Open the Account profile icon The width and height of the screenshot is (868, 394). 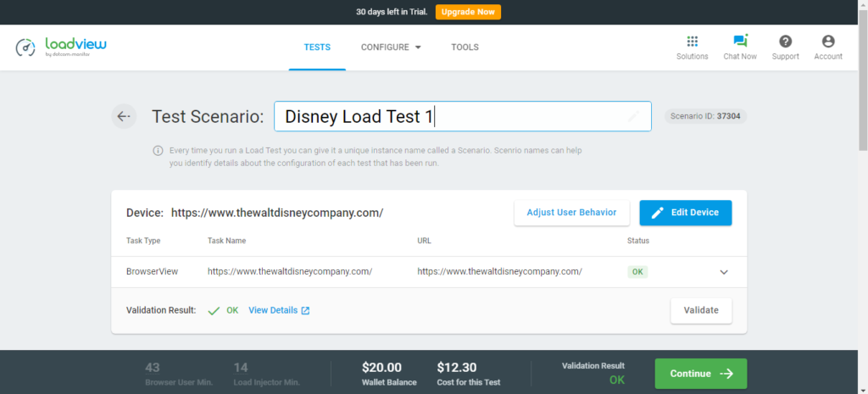828,42
